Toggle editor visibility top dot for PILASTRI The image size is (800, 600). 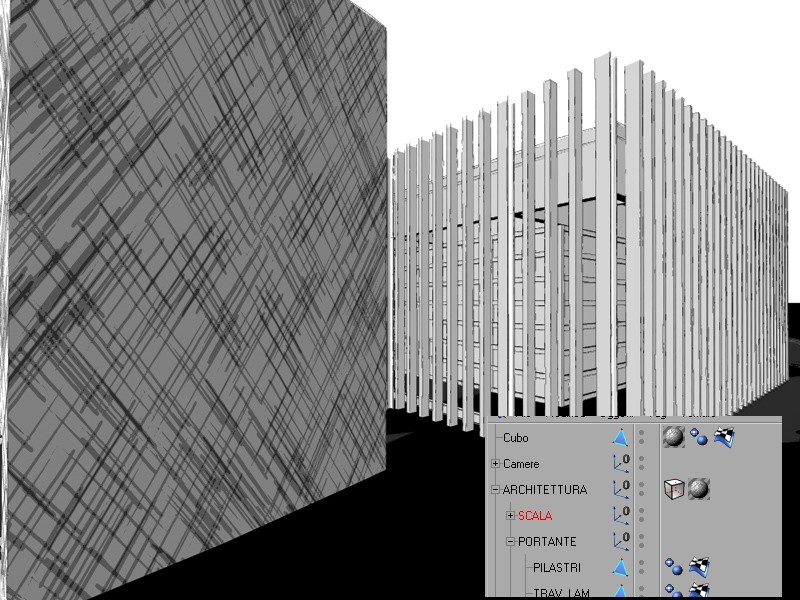pos(641,563)
